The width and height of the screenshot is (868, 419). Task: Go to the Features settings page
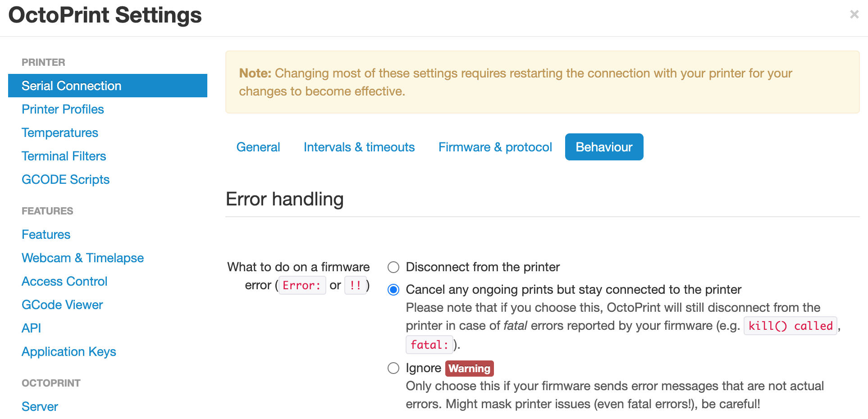click(46, 234)
